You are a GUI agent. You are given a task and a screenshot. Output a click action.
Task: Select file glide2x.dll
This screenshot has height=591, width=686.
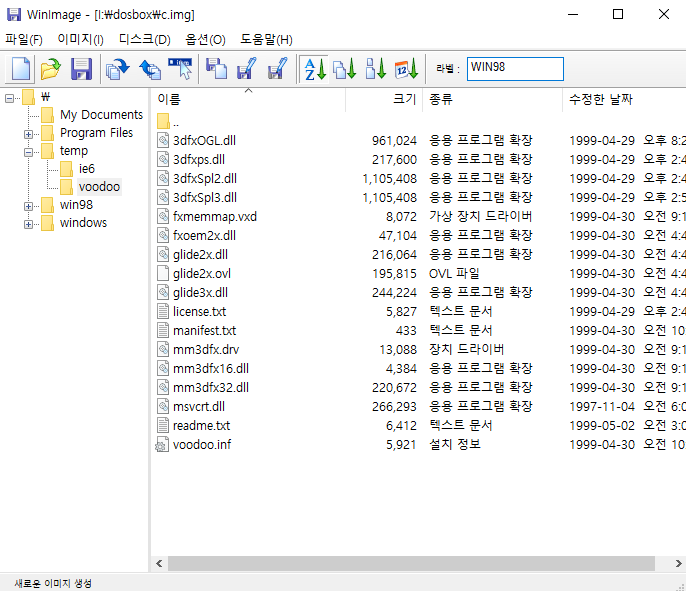[200, 255]
